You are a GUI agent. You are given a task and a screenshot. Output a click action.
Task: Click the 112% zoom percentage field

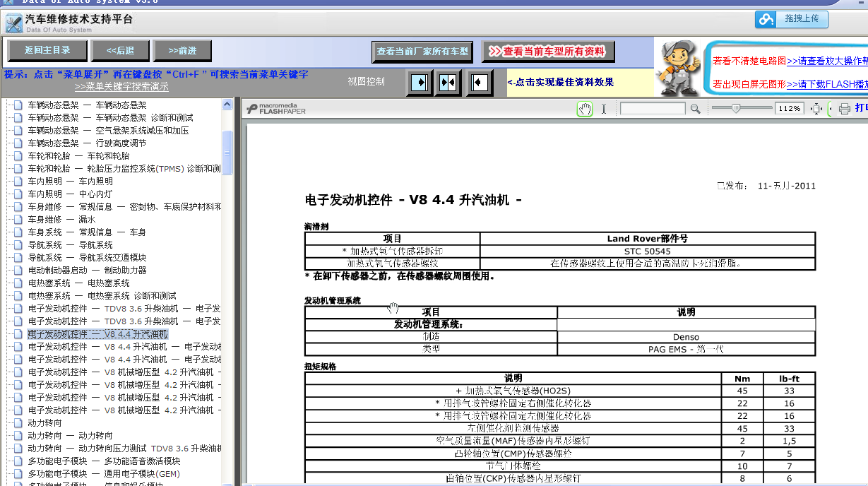[x=789, y=109]
